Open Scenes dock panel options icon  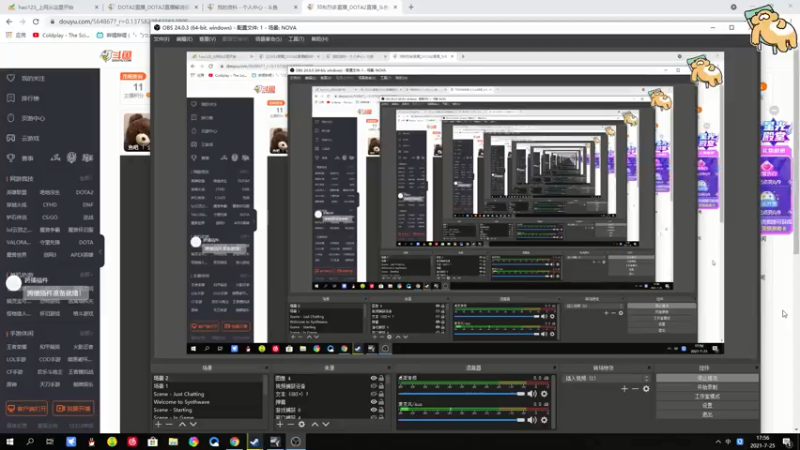pyautogui.click(x=266, y=368)
